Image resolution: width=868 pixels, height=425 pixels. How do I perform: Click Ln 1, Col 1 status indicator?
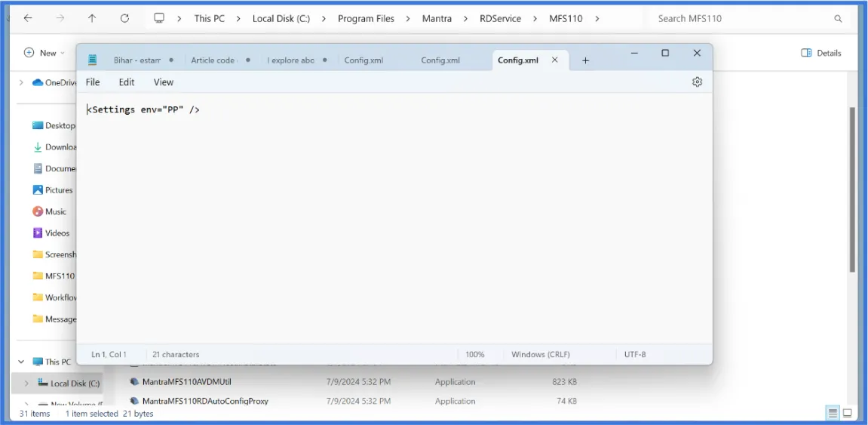pos(109,354)
